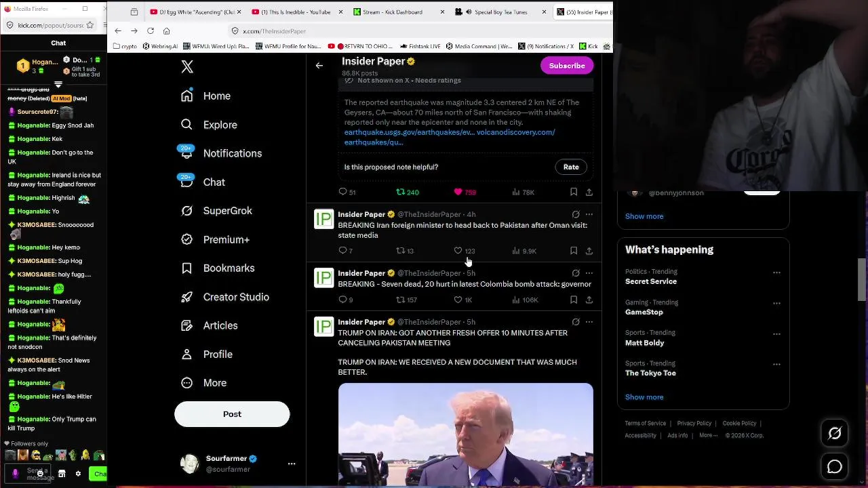Viewport: 868px width, 488px height.
Task: Click the white Post button
Action: [232, 414]
